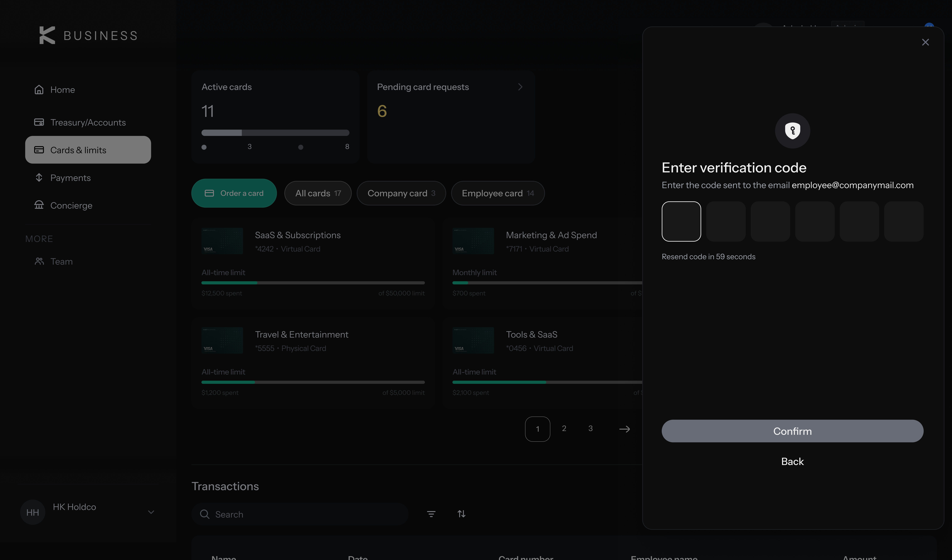Image resolution: width=952 pixels, height=560 pixels.
Task: Click the *5555 Physical Card label
Action: [291, 349]
